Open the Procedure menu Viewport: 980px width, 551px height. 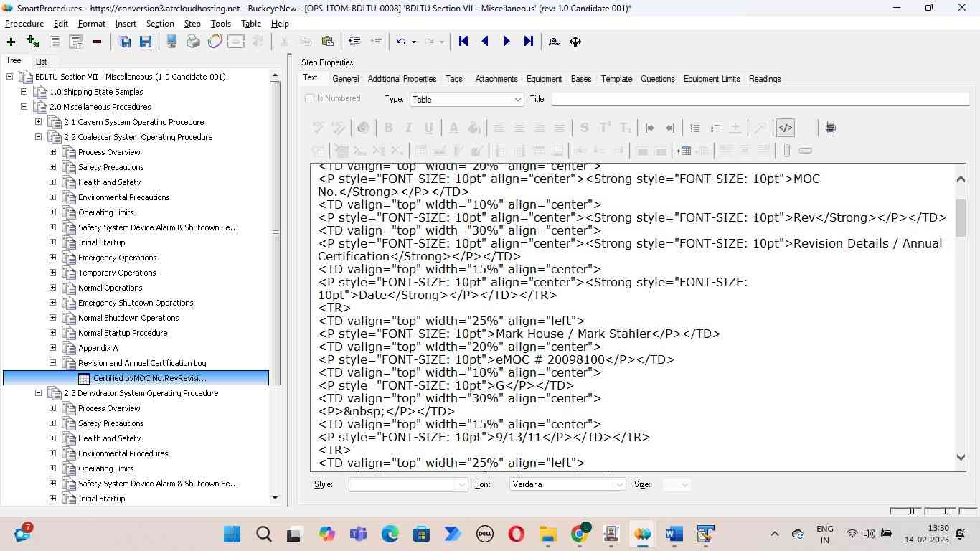(x=24, y=24)
